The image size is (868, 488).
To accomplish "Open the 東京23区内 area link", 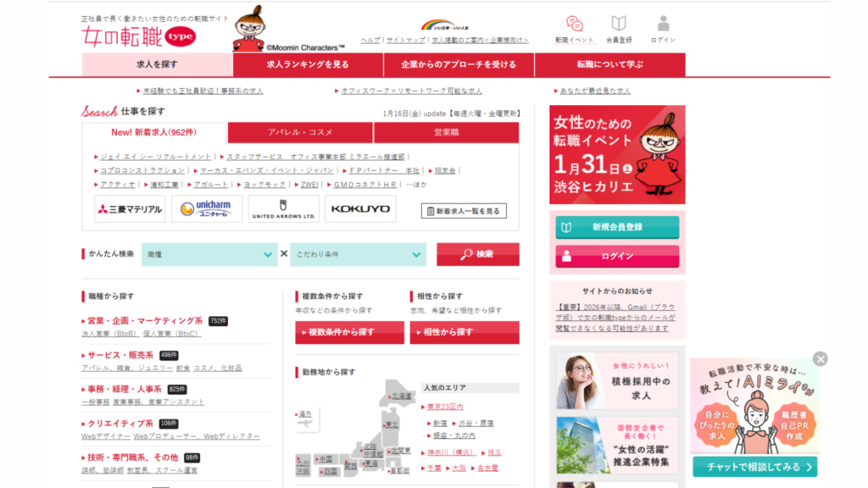I will pyautogui.click(x=447, y=407).
